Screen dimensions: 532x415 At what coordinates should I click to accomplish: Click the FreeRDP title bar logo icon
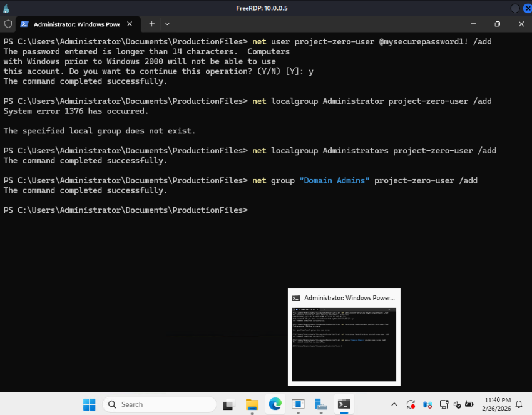(x=6, y=8)
